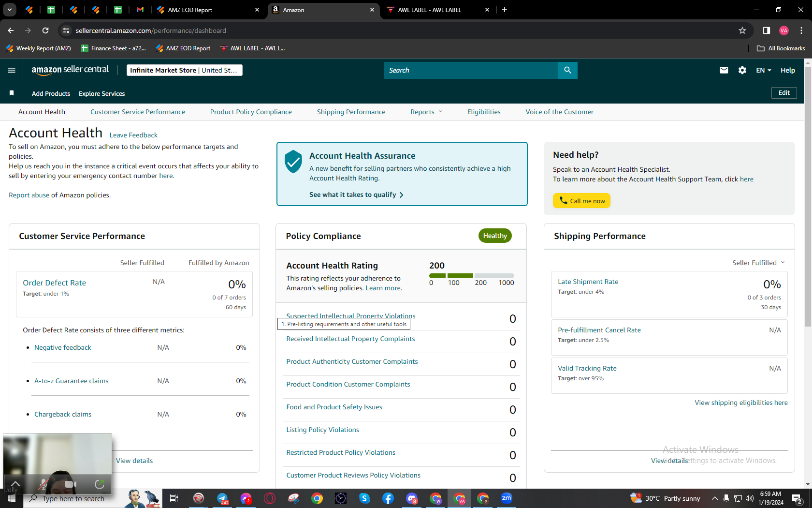Open Report abuse link
This screenshot has height=508, width=812.
pos(29,195)
